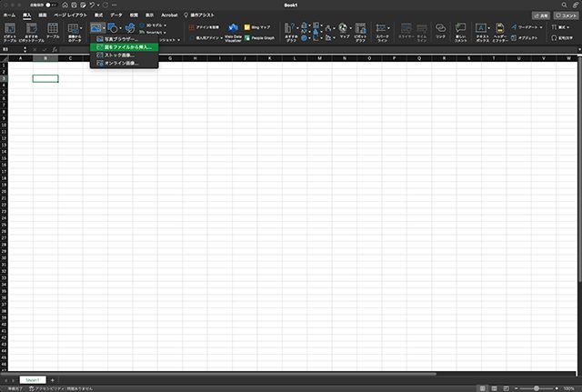Click the 共有 button
582x392 pixels.
[541, 15]
